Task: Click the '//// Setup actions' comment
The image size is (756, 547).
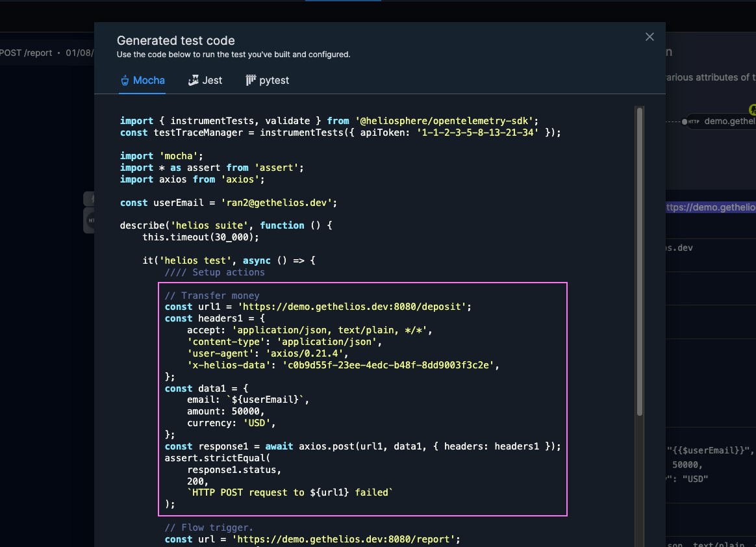Action: (x=214, y=273)
